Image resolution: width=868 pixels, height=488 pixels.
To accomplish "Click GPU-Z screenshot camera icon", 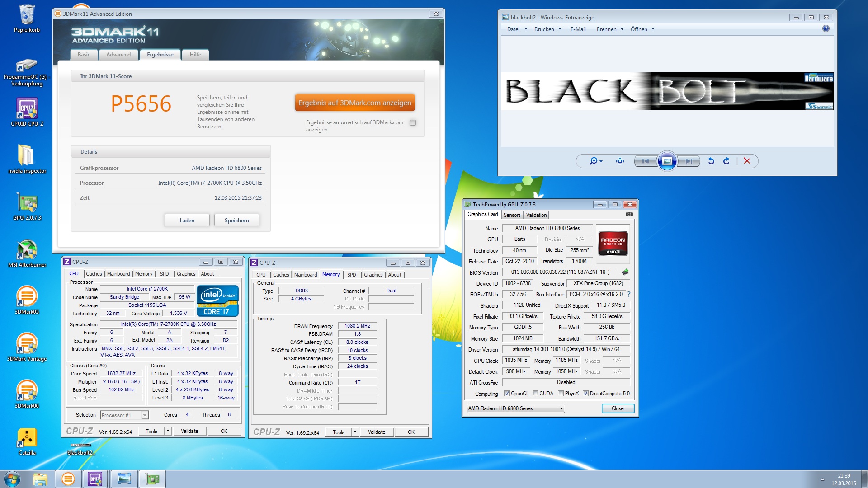I will pyautogui.click(x=629, y=214).
